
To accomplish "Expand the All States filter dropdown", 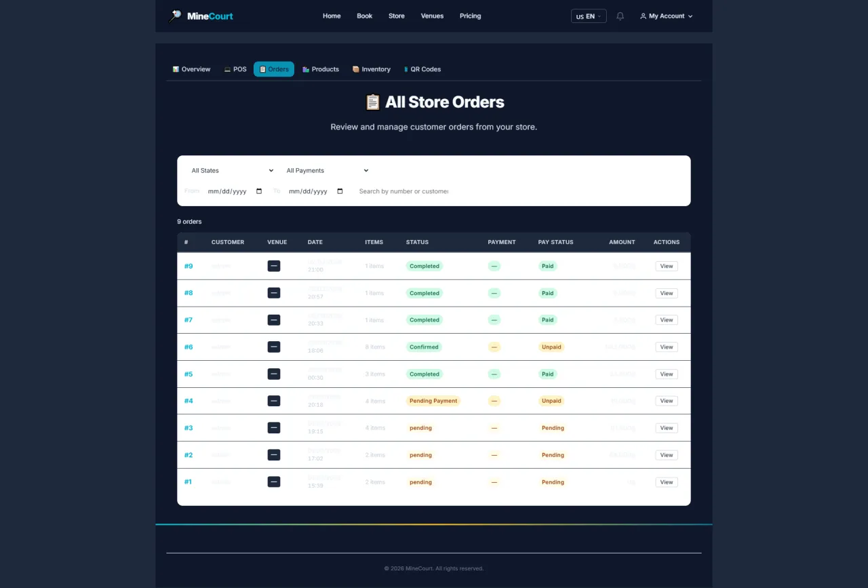I will (x=232, y=171).
